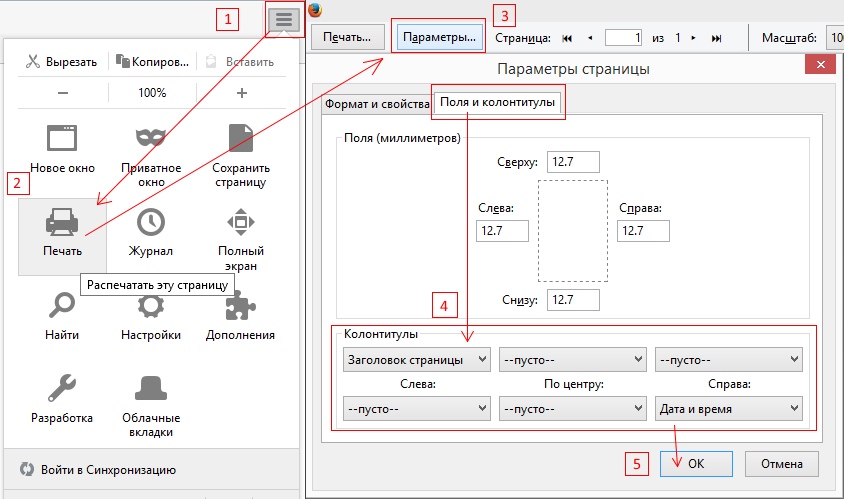Open Settings gear icon

(x=151, y=306)
